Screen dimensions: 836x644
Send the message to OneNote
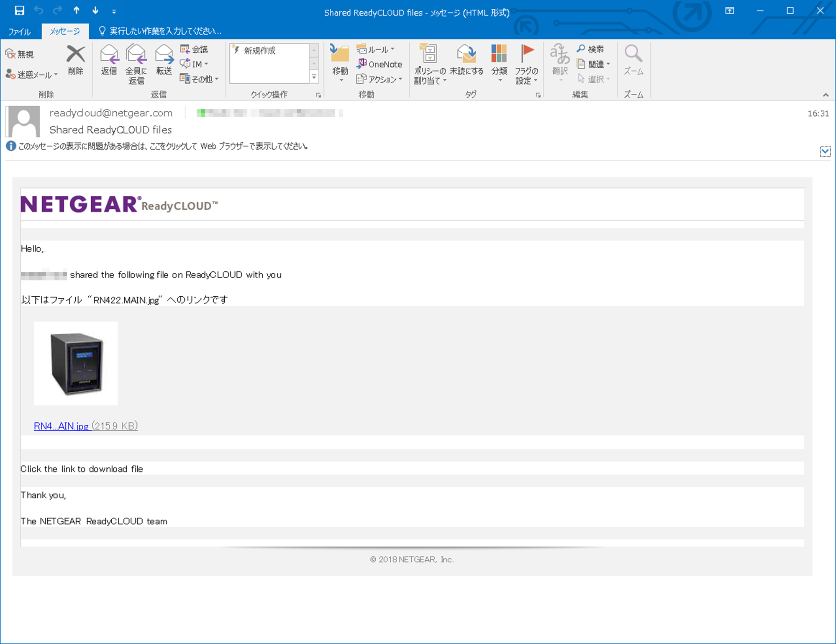point(379,64)
